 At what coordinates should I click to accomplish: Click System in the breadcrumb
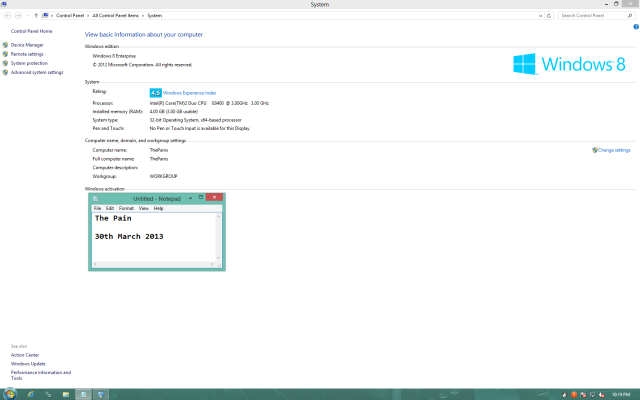pos(154,16)
